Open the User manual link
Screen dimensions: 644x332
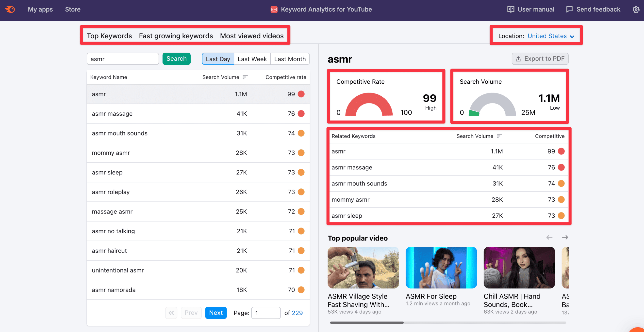pos(530,10)
